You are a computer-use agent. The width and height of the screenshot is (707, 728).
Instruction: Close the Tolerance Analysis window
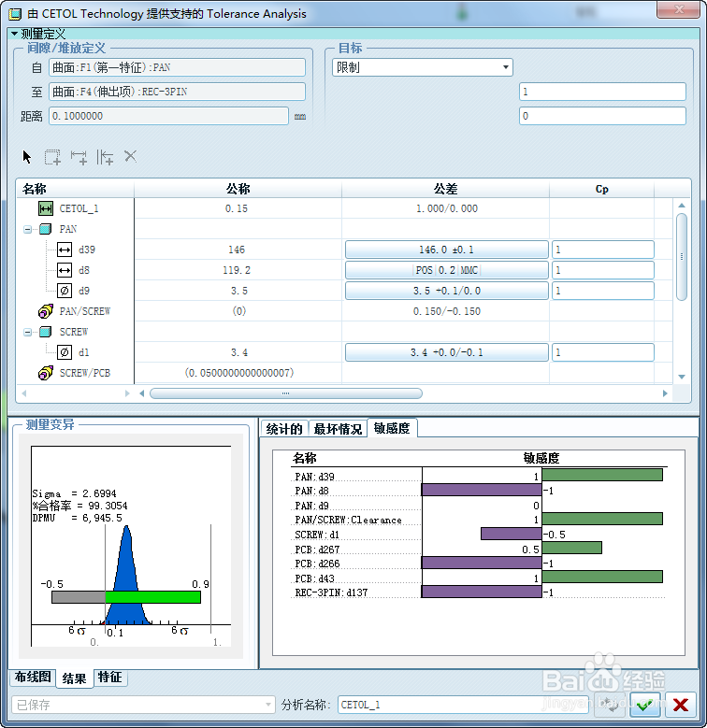point(678,9)
